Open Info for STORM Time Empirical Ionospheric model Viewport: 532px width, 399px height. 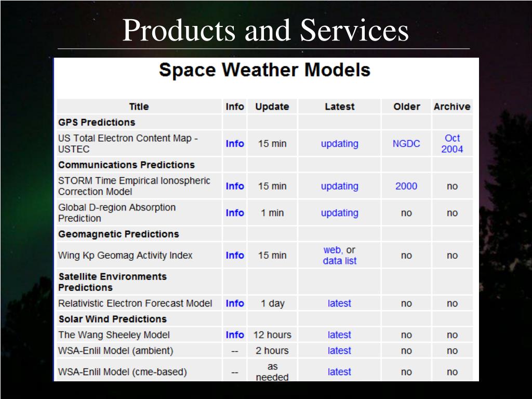point(235,186)
